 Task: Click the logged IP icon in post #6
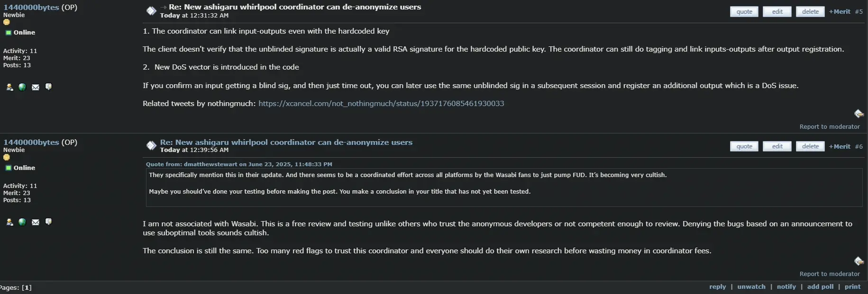859,261
